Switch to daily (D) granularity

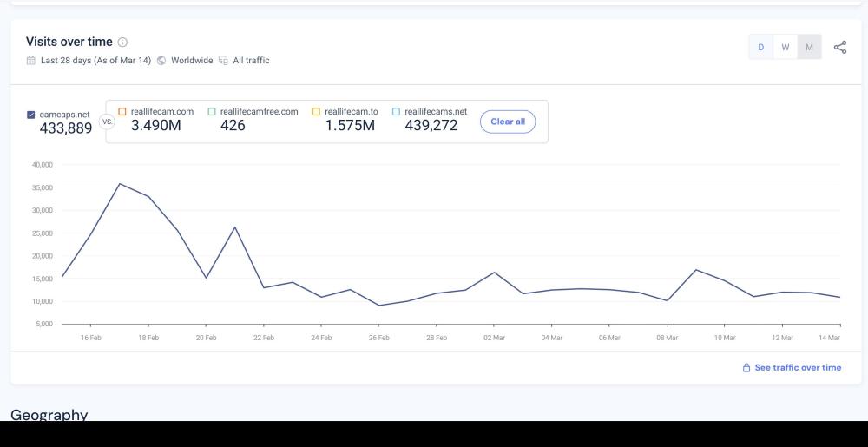[x=761, y=47]
